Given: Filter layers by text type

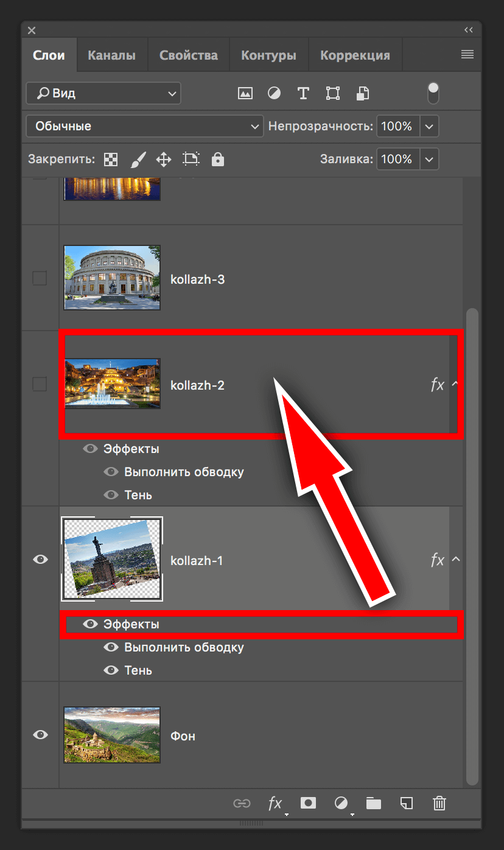Looking at the screenshot, I should [303, 93].
